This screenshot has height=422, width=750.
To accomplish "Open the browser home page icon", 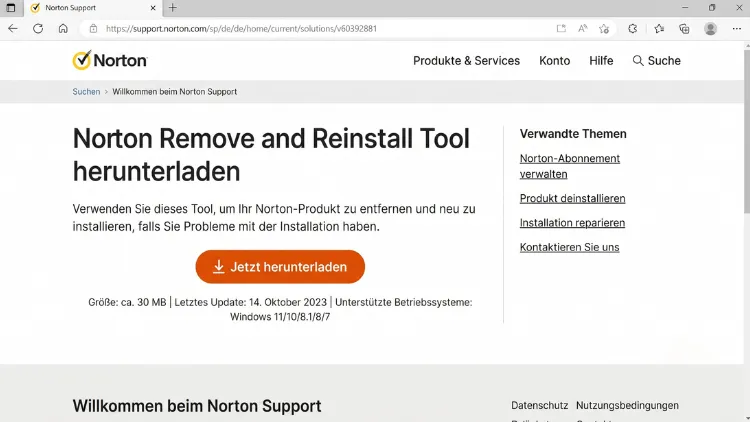I will pos(63,29).
